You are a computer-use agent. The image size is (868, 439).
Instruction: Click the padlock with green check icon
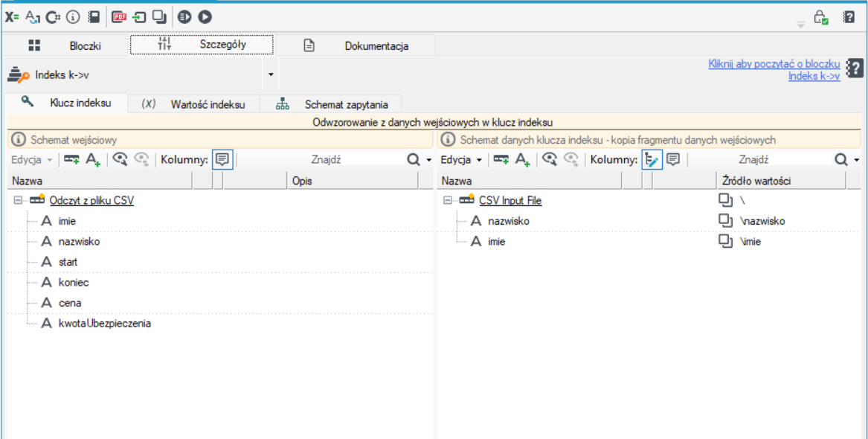[820, 17]
